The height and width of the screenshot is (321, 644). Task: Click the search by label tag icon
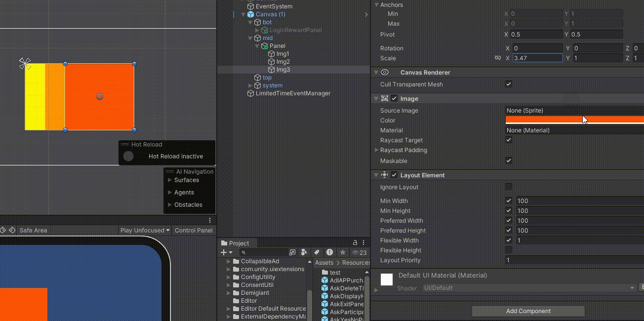pos(317,252)
